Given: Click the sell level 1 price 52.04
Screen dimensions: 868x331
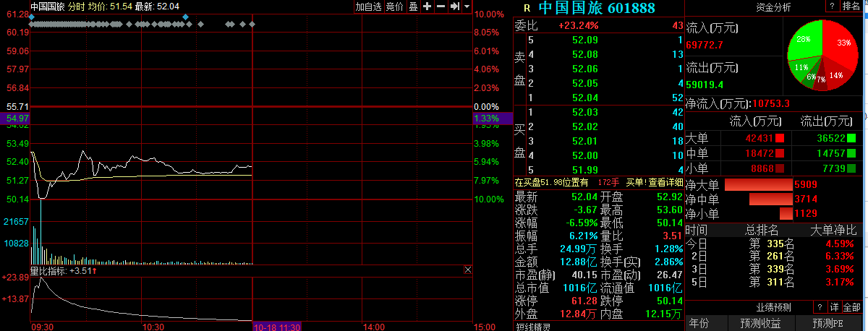Looking at the screenshot, I should click(584, 98).
